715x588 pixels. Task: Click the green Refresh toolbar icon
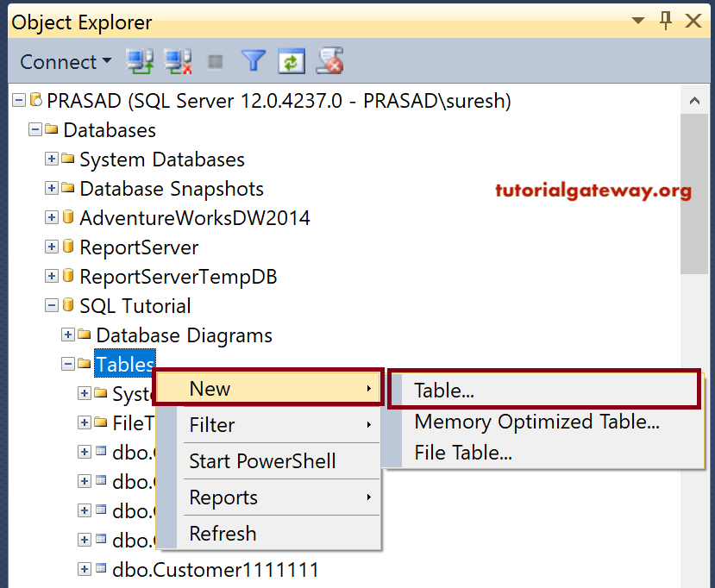(292, 61)
